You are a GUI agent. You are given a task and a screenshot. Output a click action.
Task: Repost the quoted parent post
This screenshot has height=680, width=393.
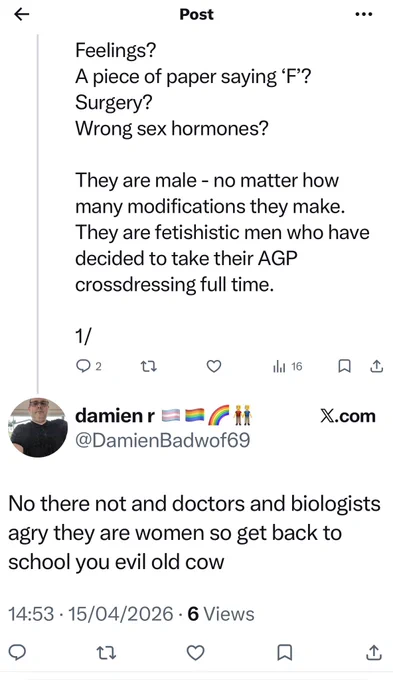pyautogui.click(x=149, y=367)
